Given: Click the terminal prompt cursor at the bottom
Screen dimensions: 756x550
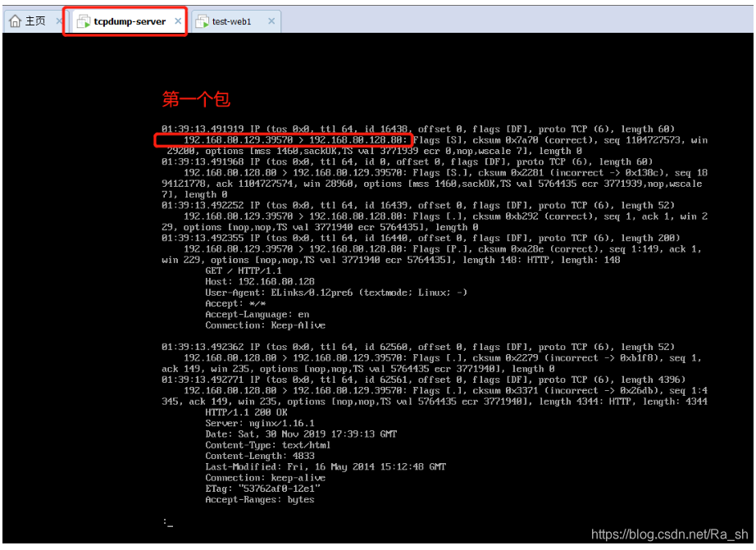Looking at the screenshot, I should 168,522.
